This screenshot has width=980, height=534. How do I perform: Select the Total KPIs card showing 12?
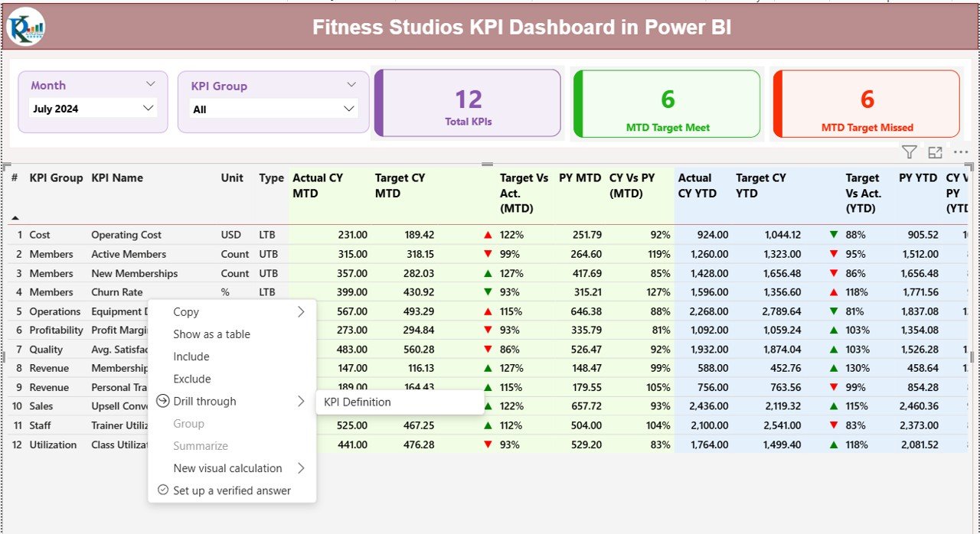tap(468, 103)
